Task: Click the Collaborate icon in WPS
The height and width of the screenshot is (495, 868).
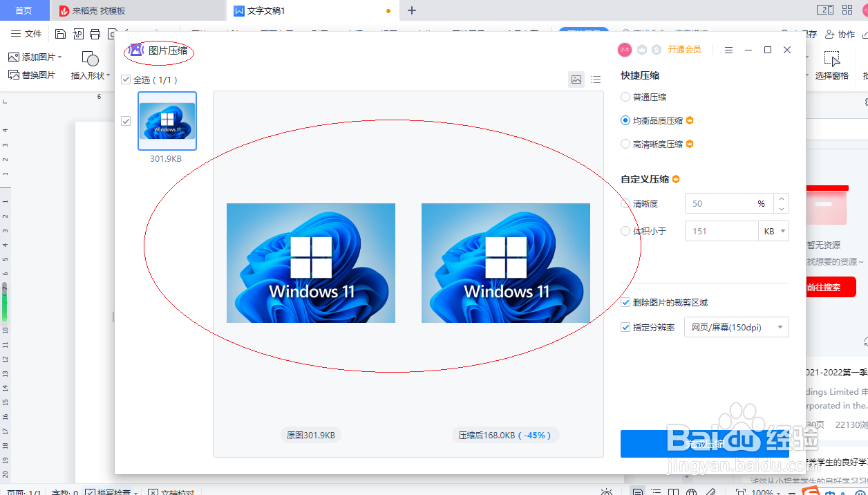Action: click(x=840, y=34)
